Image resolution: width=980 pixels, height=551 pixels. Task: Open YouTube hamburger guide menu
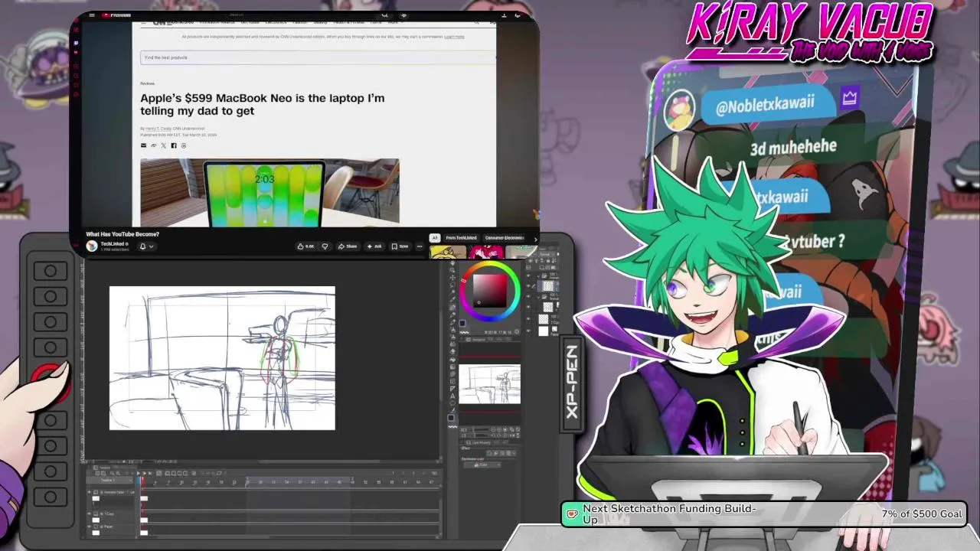tap(92, 15)
